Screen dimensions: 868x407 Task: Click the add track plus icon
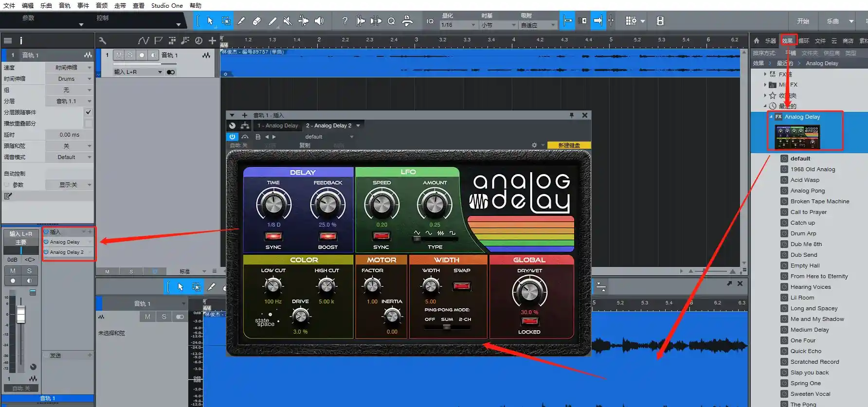pyautogui.click(x=212, y=41)
